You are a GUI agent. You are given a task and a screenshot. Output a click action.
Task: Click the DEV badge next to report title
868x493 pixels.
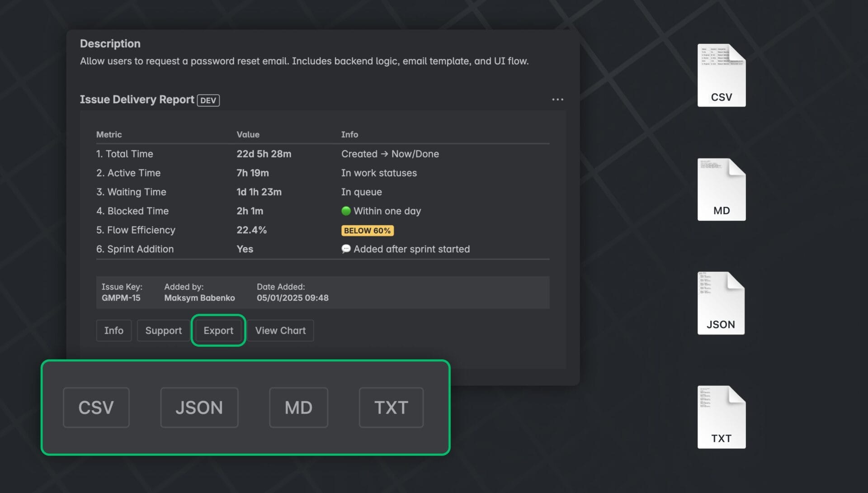[208, 100]
